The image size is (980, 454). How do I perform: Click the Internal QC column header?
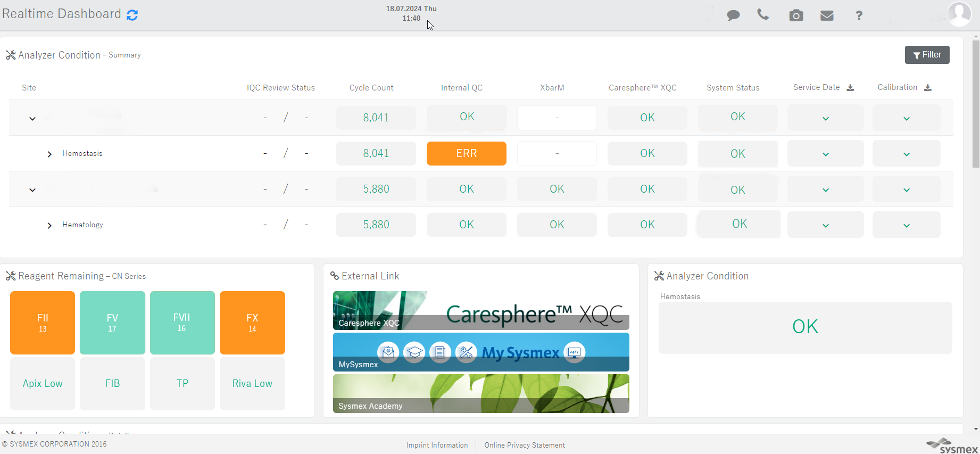click(x=462, y=88)
